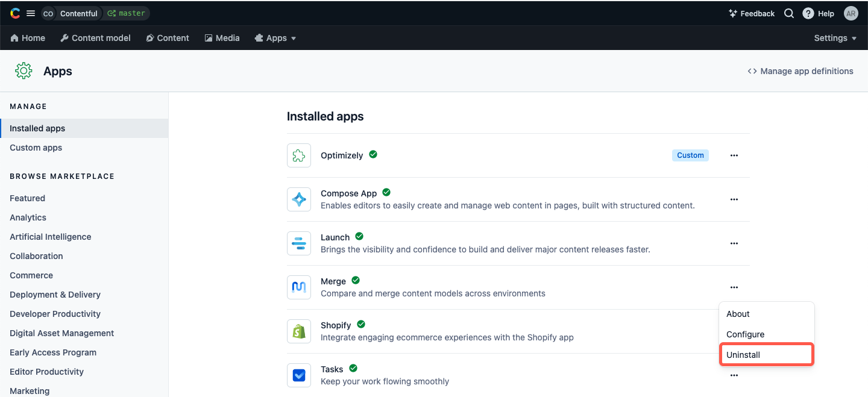Open Content tab
Viewport: 868px width, 397px height.
point(168,38)
